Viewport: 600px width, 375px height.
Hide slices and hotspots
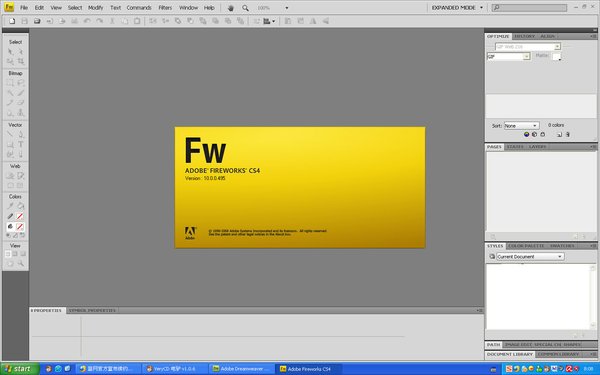pos(10,186)
